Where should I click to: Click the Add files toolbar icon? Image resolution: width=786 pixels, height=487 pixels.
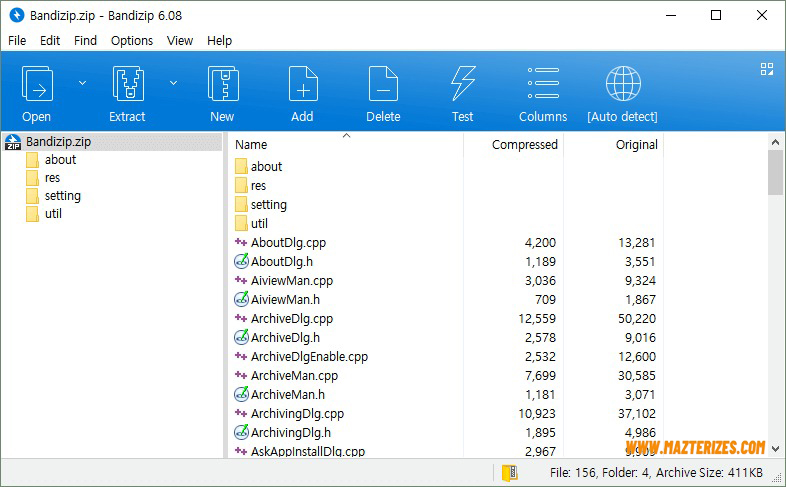[x=303, y=84]
